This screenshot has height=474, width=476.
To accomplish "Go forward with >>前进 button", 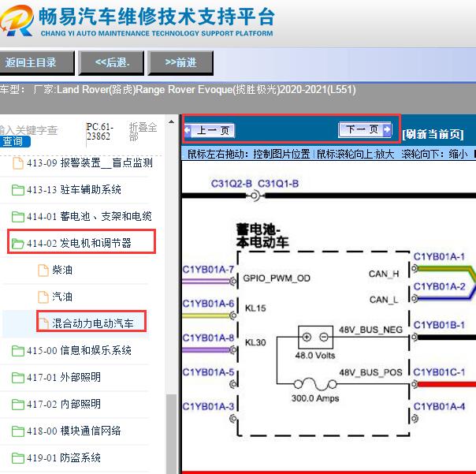I will point(180,63).
